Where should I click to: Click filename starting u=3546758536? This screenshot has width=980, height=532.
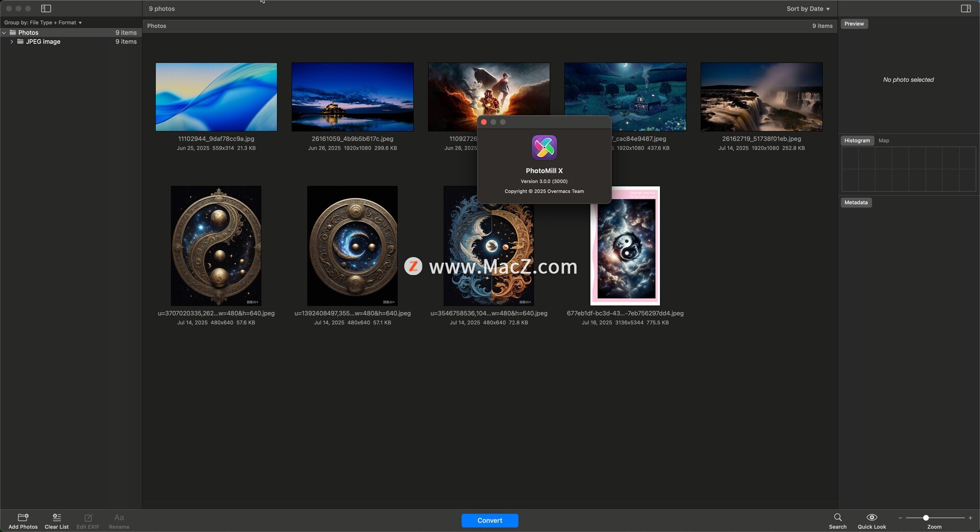[x=488, y=313]
